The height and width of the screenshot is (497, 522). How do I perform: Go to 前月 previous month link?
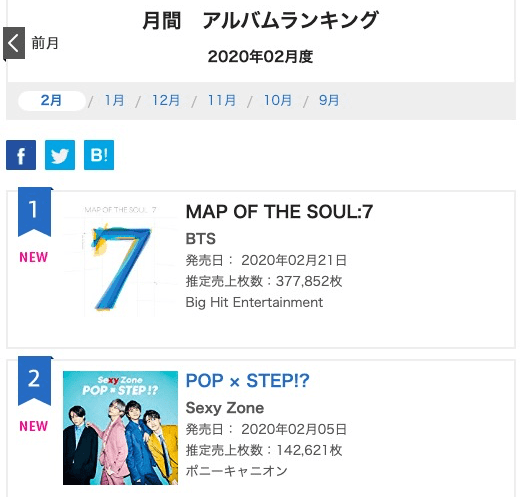coord(45,43)
